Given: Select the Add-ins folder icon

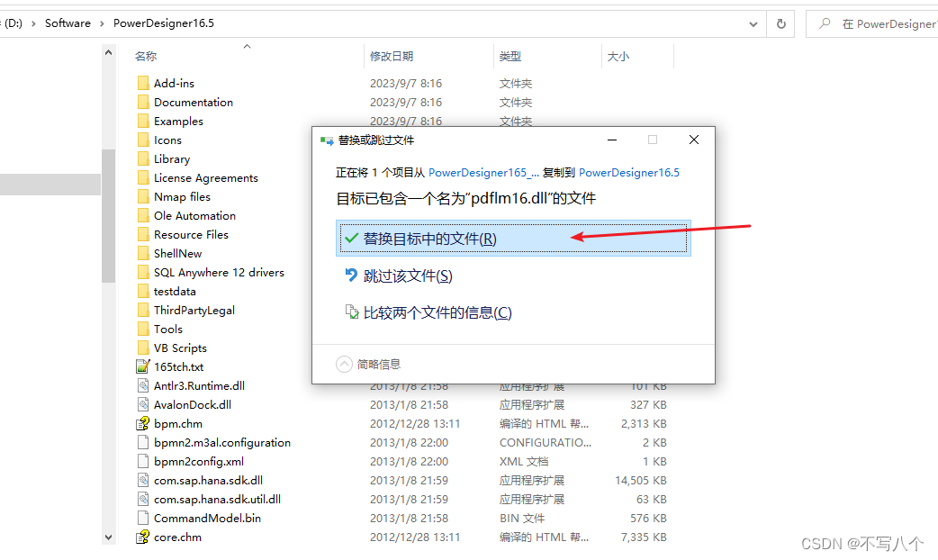Looking at the screenshot, I should 143,83.
